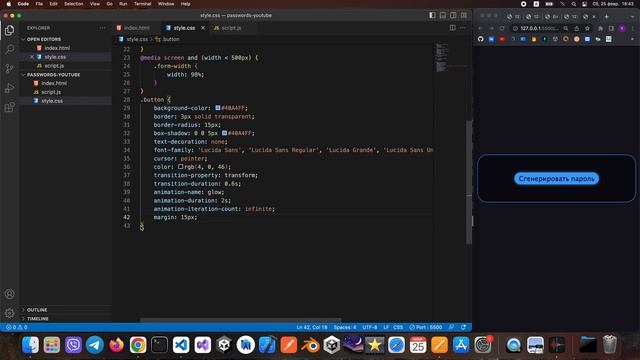Click the .button breadcrumb

(x=167, y=39)
